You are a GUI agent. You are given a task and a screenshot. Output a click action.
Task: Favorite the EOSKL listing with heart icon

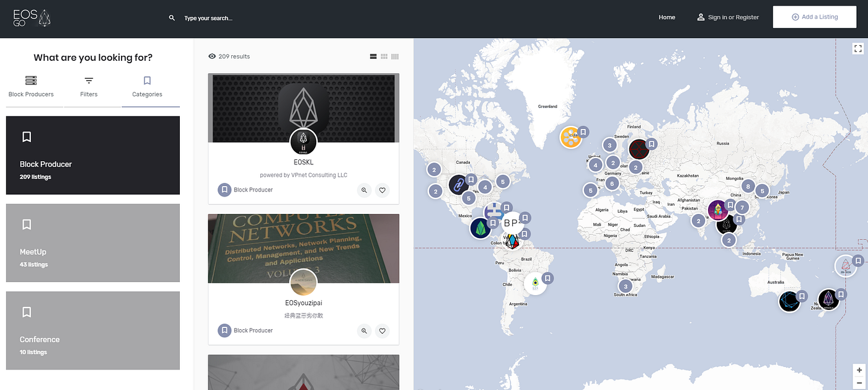coord(383,190)
